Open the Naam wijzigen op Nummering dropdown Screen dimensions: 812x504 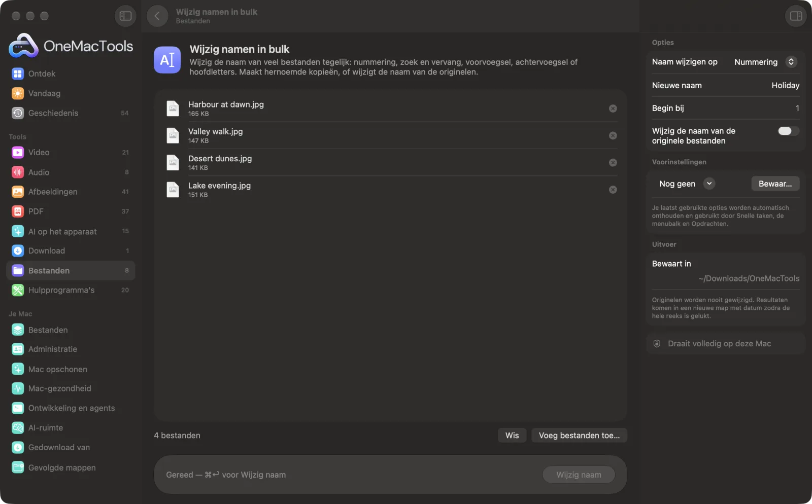tap(765, 62)
